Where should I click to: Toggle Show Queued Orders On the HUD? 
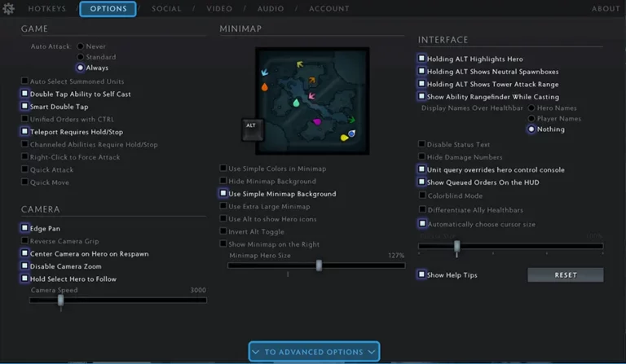pyautogui.click(x=421, y=182)
